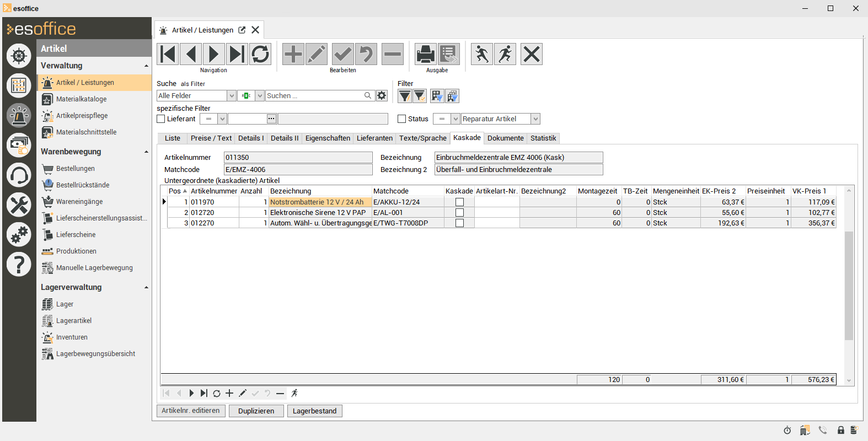Click the second running figure icon
Image resolution: width=868 pixels, height=441 pixels.
click(505, 54)
